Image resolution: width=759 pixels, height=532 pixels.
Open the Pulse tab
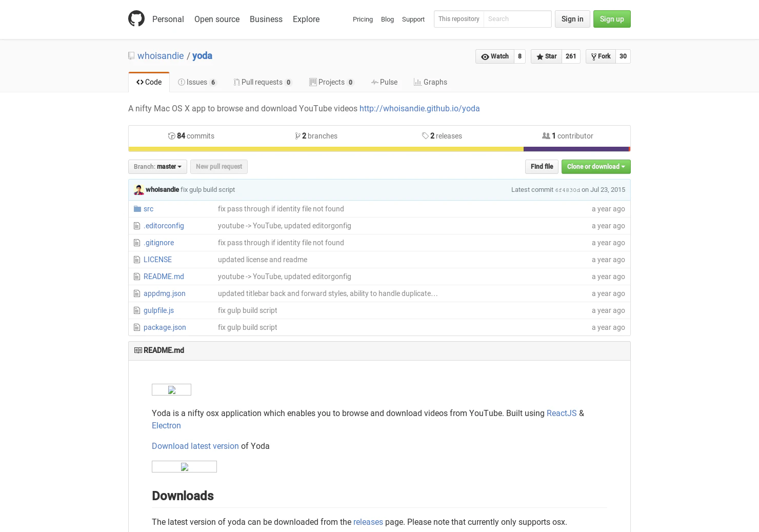[384, 82]
